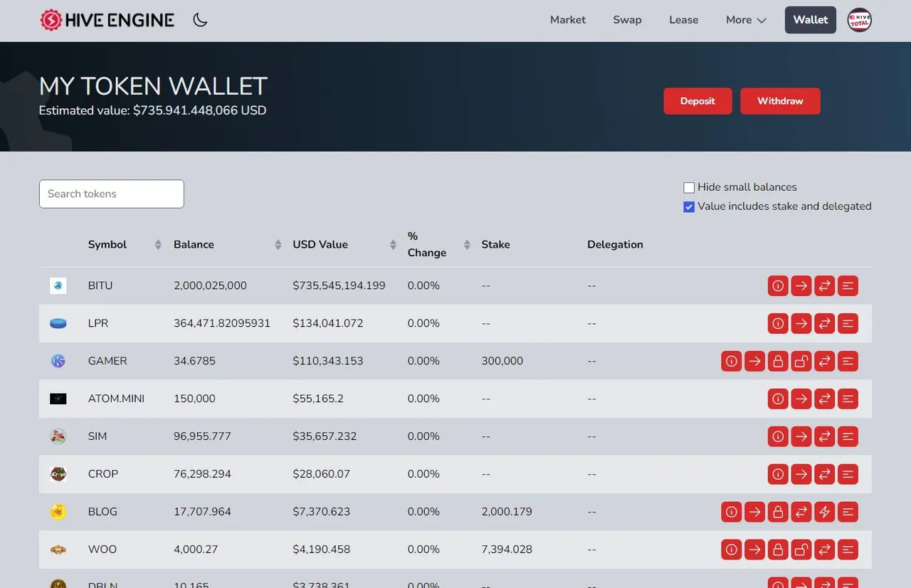Show token info for BLOG

click(732, 512)
